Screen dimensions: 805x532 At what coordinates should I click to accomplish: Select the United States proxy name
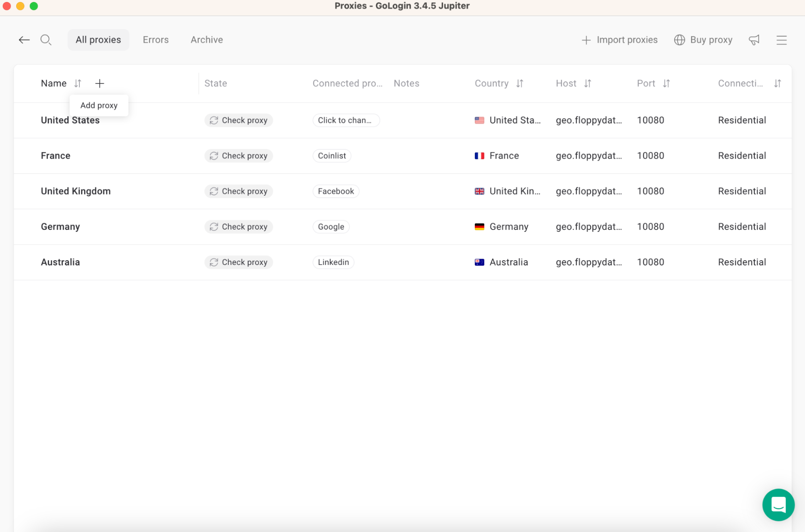(70, 120)
